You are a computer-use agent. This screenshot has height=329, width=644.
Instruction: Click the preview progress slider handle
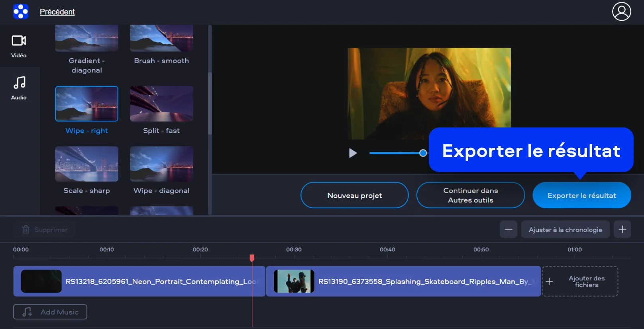(x=423, y=153)
